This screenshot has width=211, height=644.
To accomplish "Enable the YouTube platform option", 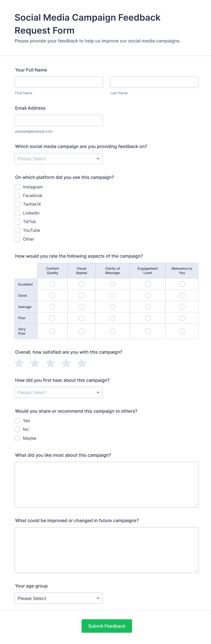I will [17, 230].
